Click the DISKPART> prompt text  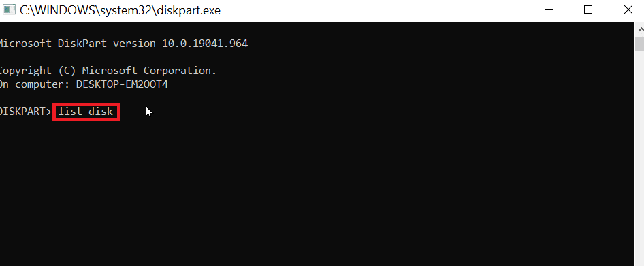25,112
